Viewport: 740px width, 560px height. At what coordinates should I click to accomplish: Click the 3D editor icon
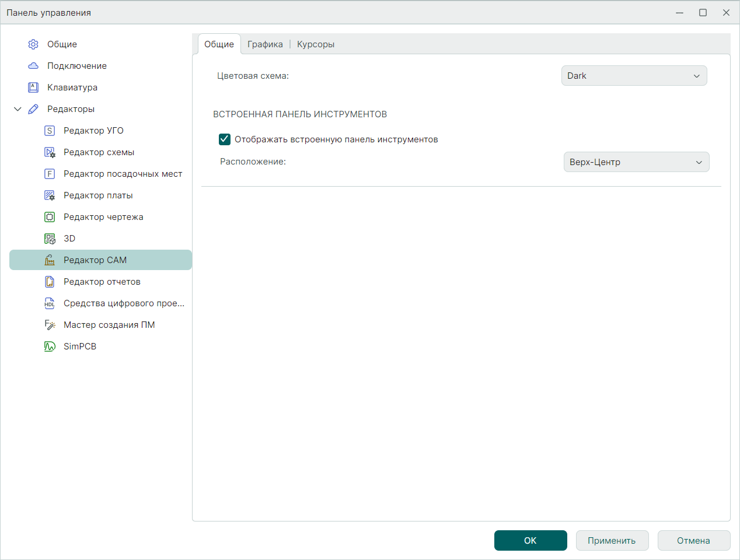50,239
